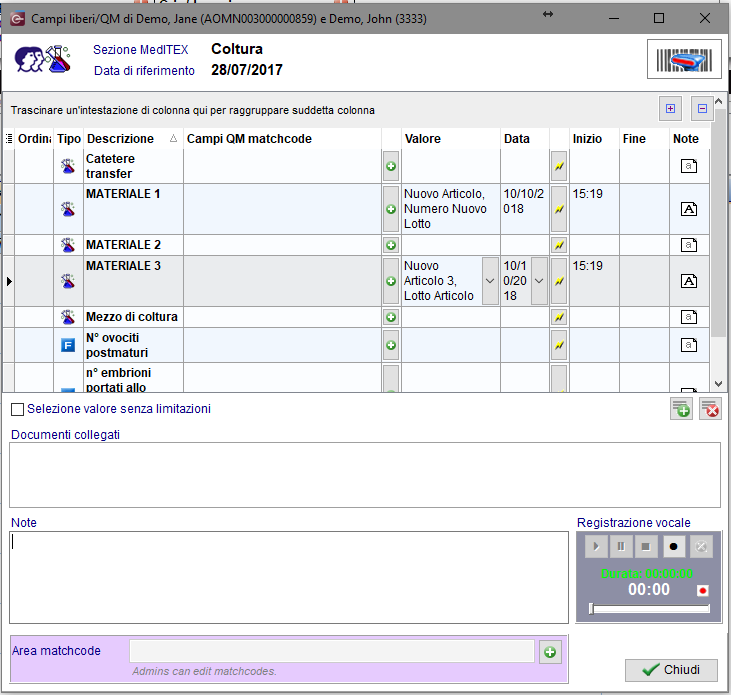The height and width of the screenshot is (695, 731).
Task: Select the Catetere transfer description cell
Action: click(x=133, y=166)
